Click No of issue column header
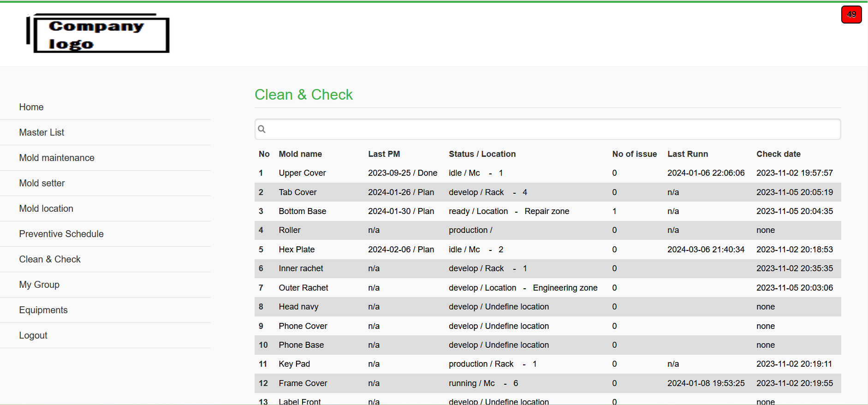This screenshot has width=868, height=405. coord(635,154)
